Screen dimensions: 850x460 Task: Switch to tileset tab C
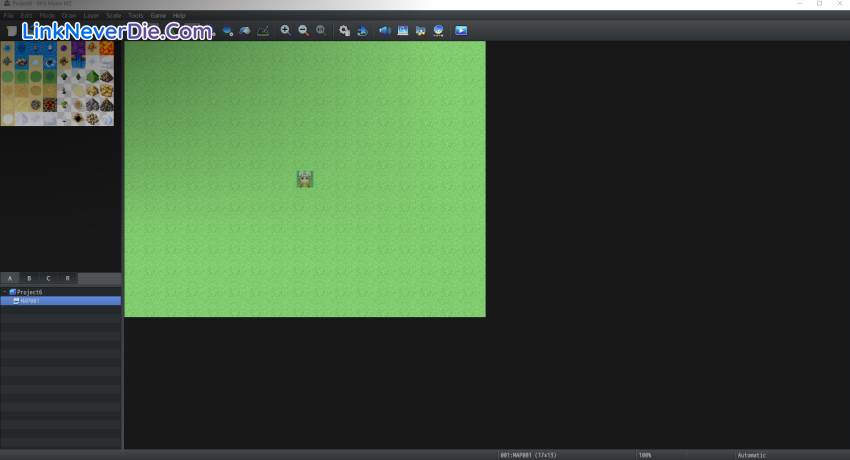tap(48, 278)
